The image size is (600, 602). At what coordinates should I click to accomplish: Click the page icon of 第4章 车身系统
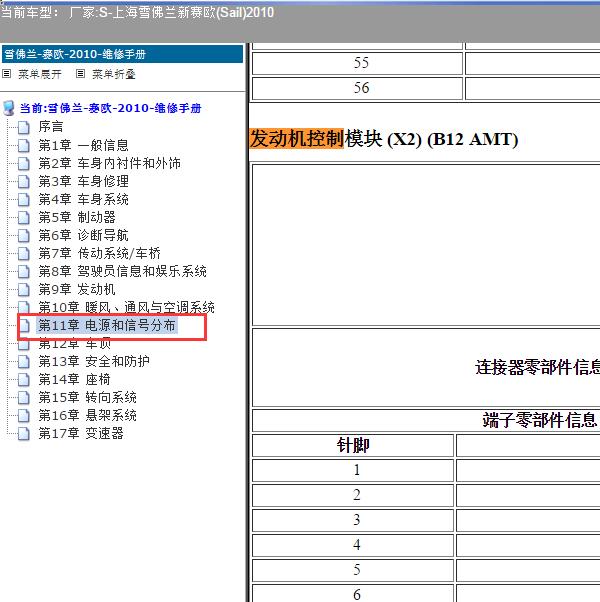point(24,199)
